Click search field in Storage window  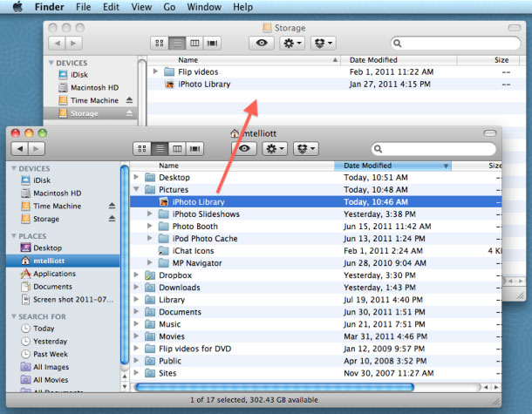pyautogui.click(x=455, y=43)
